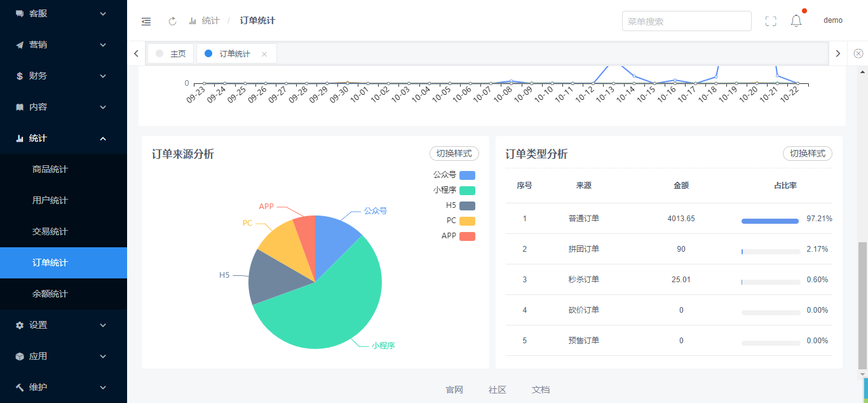The width and height of the screenshot is (868, 403).
Task: Open notifications bell icon
Action: click(x=796, y=21)
